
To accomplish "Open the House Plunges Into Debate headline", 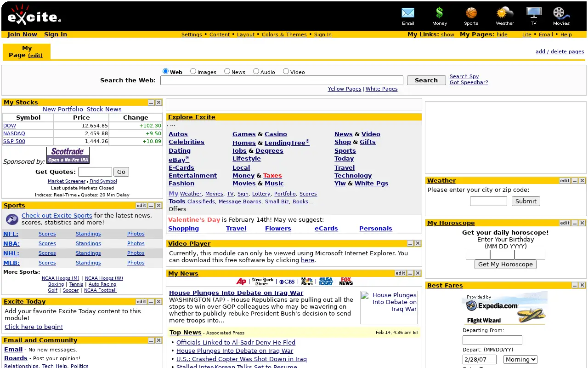I will point(236,293).
